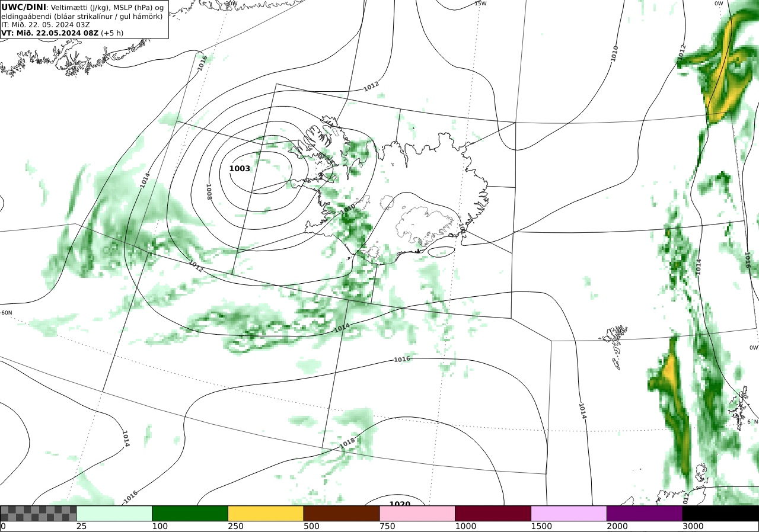
Task: Click the "15W" longitude label
Action: (x=480, y=4)
